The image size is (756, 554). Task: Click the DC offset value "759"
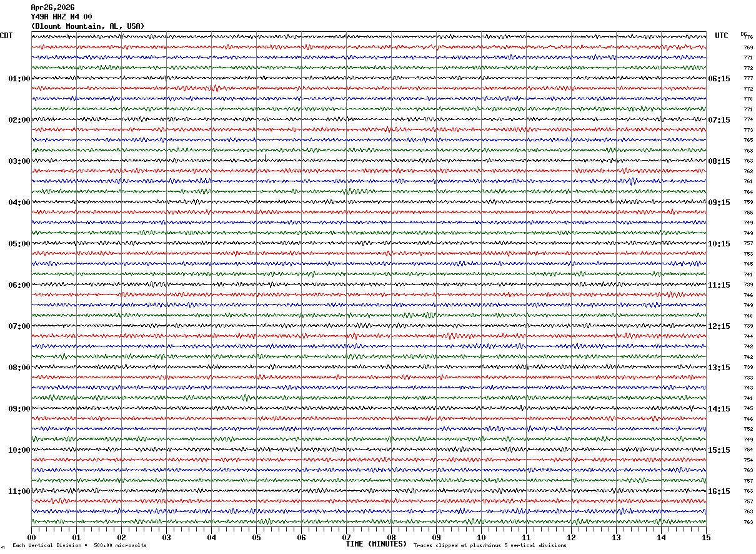click(749, 203)
